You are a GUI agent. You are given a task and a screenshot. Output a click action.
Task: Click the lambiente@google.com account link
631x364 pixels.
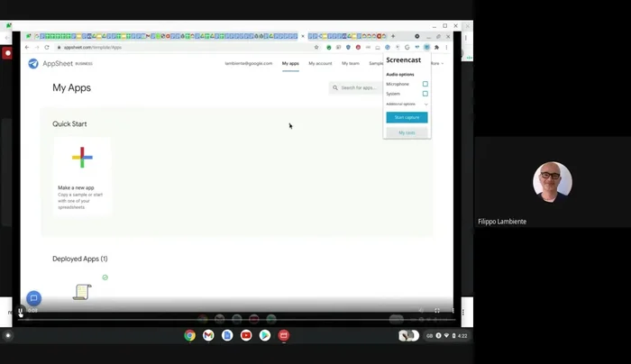click(x=248, y=64)
